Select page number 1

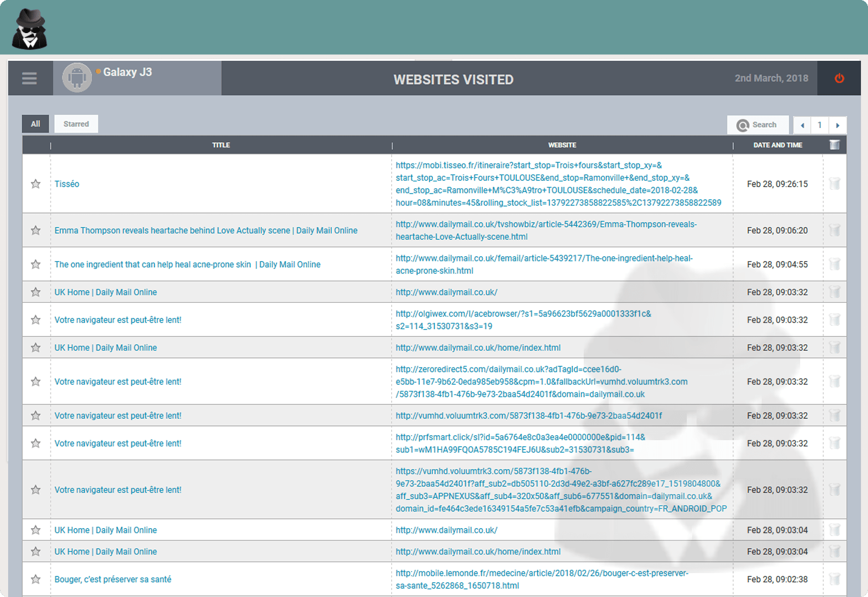click(x=820, y=125)
